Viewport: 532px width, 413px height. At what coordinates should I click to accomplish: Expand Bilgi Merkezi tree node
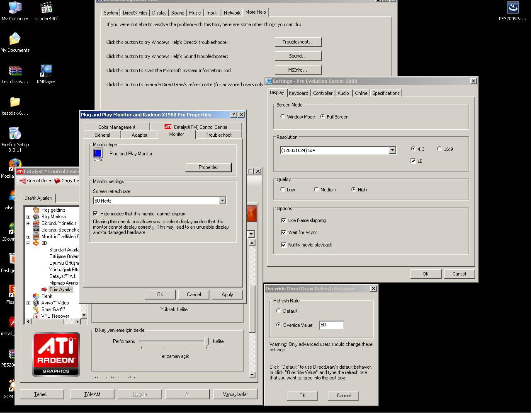point(28,217)
